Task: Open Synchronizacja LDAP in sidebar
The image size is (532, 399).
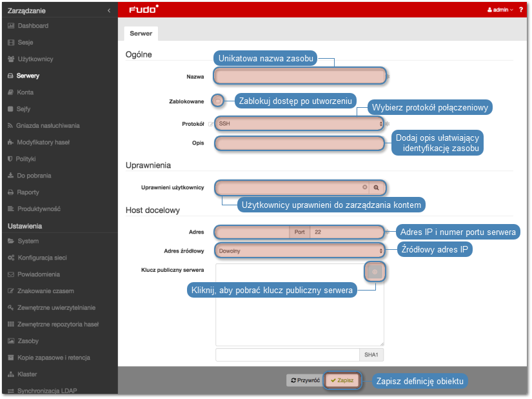Action: pyautogui.click(x=47, y=391)
